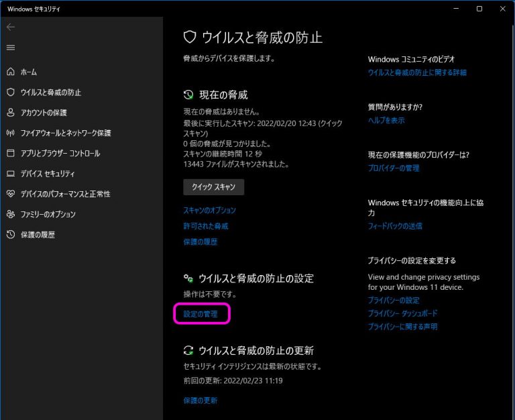
Task: Click the gears icon beside ウイルスと脅威の防止の設定
Action: (188, 278)
